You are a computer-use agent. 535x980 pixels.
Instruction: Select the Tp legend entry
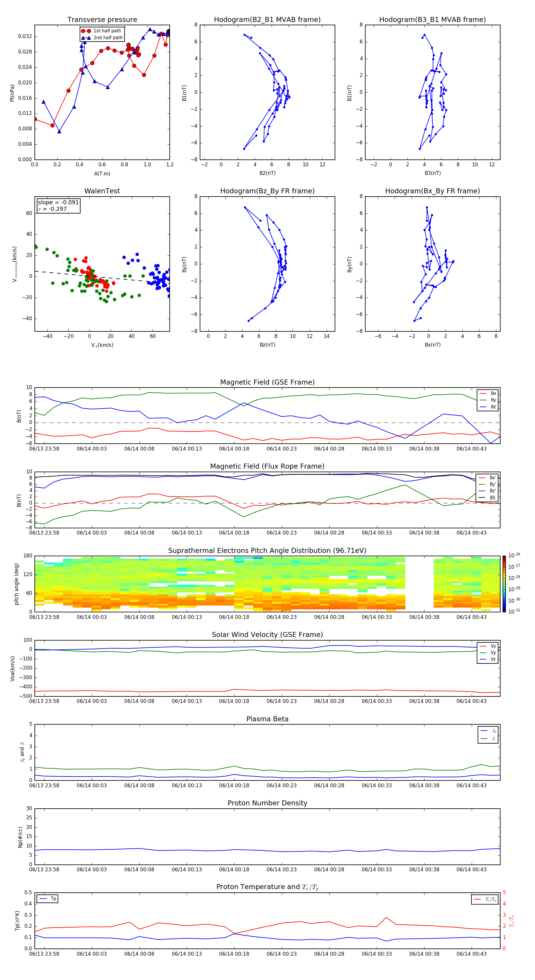coord(48,899)
